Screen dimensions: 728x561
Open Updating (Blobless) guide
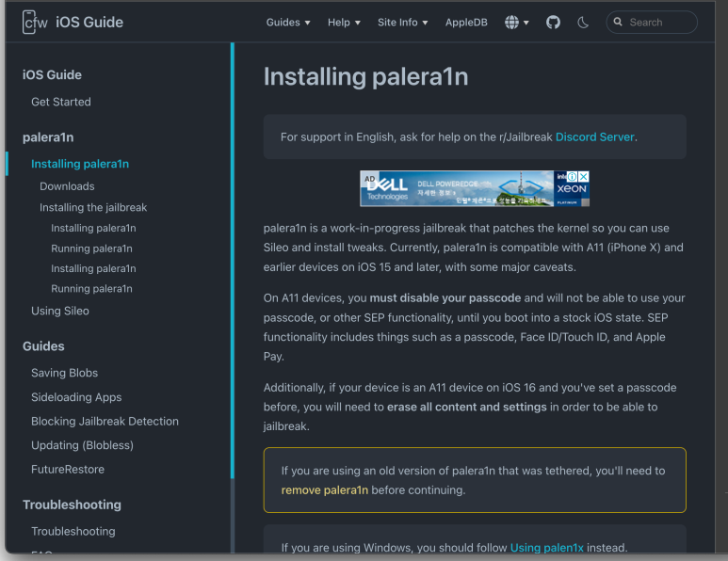click(x=82, y=445)
